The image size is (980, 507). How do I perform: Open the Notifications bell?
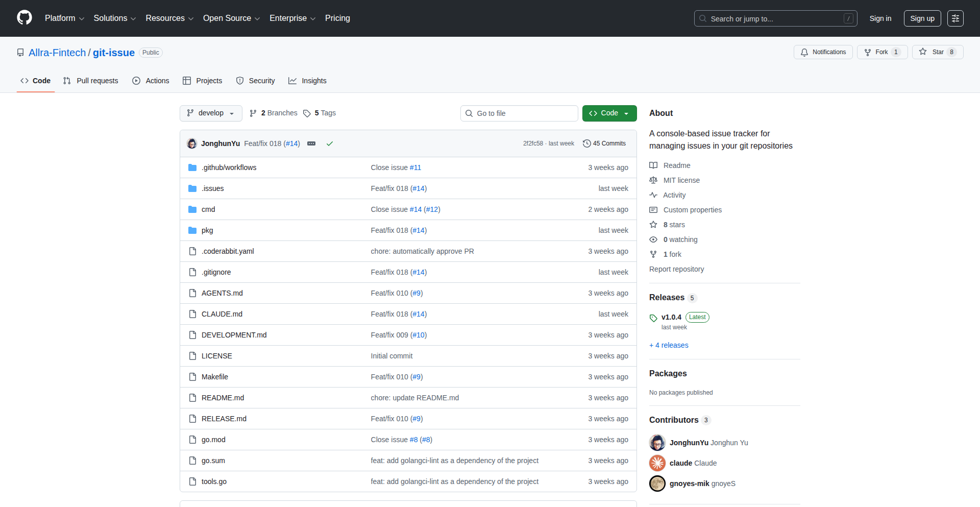pos(804,52)
